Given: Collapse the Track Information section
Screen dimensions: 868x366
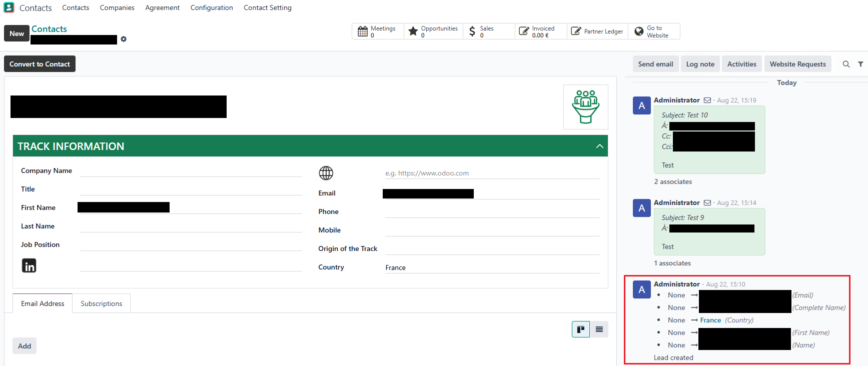Looking at the screenshot, I should [x=599, y=146].
